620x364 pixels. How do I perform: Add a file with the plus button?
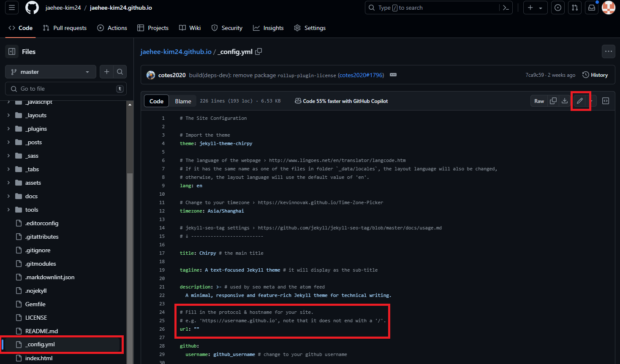click(x=106, y=72)
